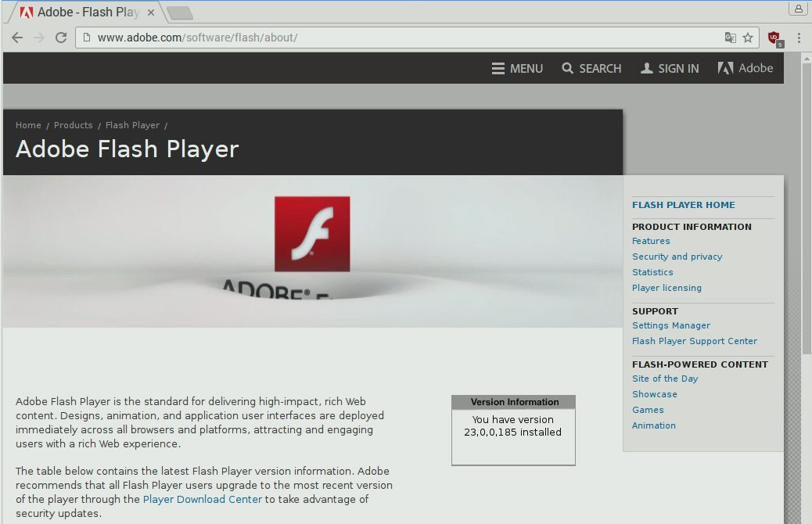Click the page info icon in address bar
Viewport: 812px width, 524px height.
pos(87,38)
